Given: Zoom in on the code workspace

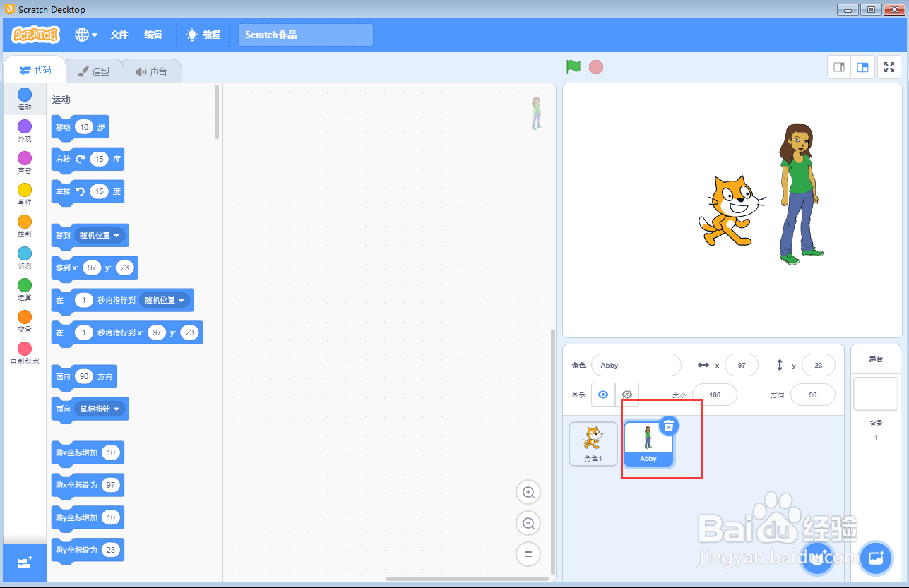Looking at the screenshot, I should (x=528, y=492).
